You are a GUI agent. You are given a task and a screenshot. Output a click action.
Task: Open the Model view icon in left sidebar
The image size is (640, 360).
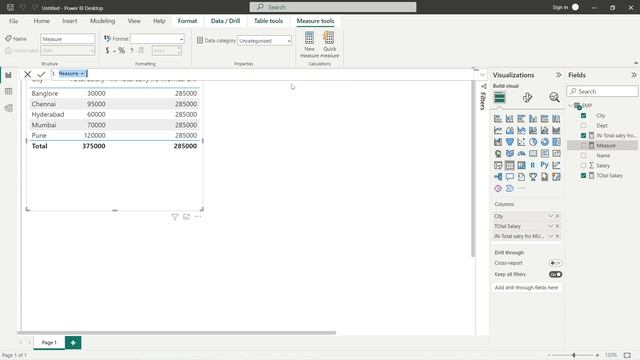coord(8,108)
